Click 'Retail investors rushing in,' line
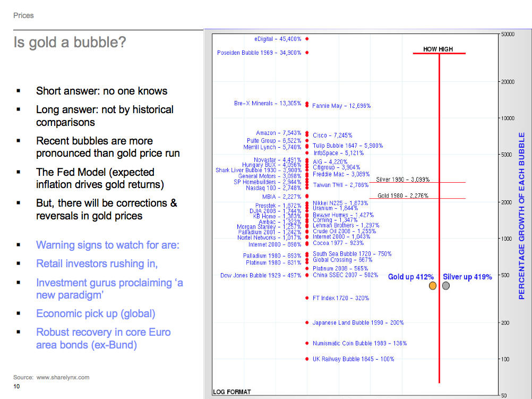This screenshot has width=532, height=399. [97, 264]
